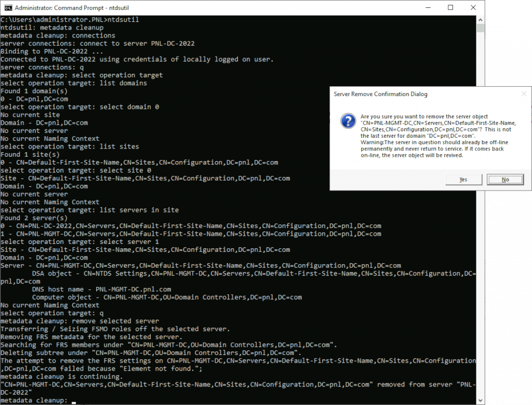The image size is (532, 405).
Task: Click the "0 - DC=pnl,DC=com" domain entry
Action: click(34, 99)
